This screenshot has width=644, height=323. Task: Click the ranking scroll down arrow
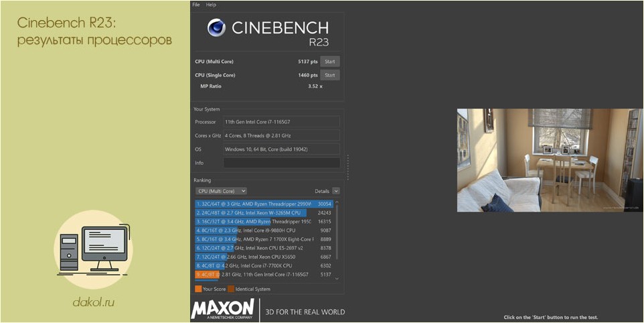[337, 279]
